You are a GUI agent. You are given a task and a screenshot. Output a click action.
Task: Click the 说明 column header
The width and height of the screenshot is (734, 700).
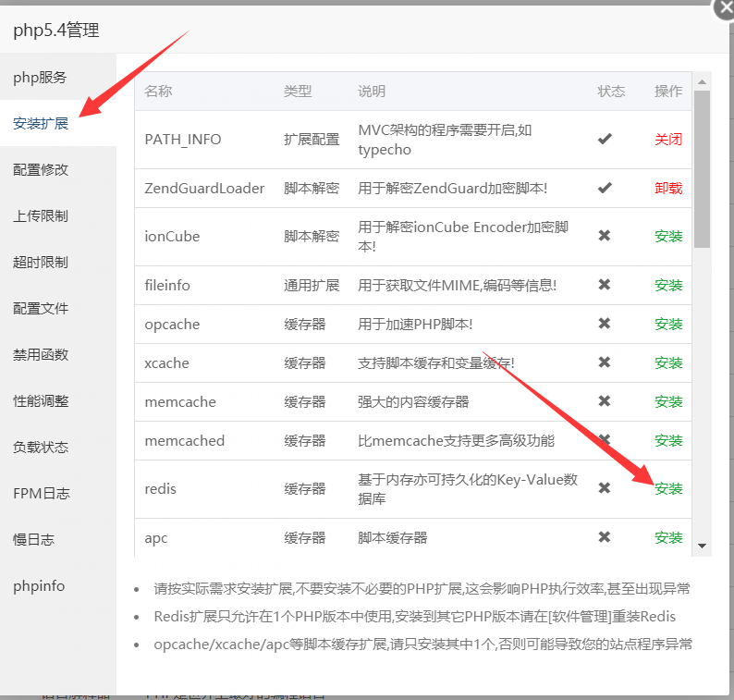pos(372,91)
